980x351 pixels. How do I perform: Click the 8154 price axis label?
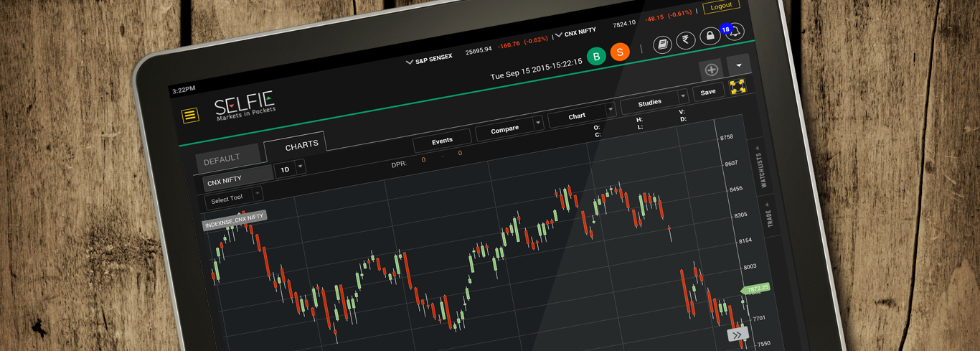pos(745,240)
